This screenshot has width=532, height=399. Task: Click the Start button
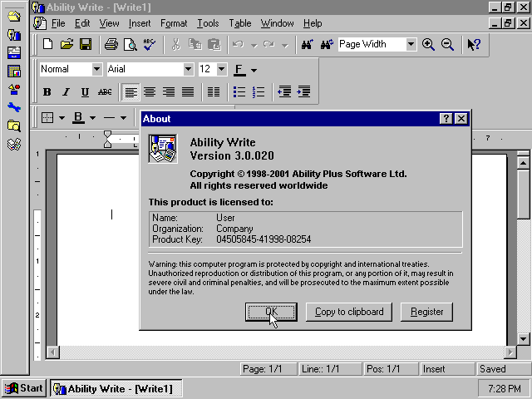tap(24, 388)
